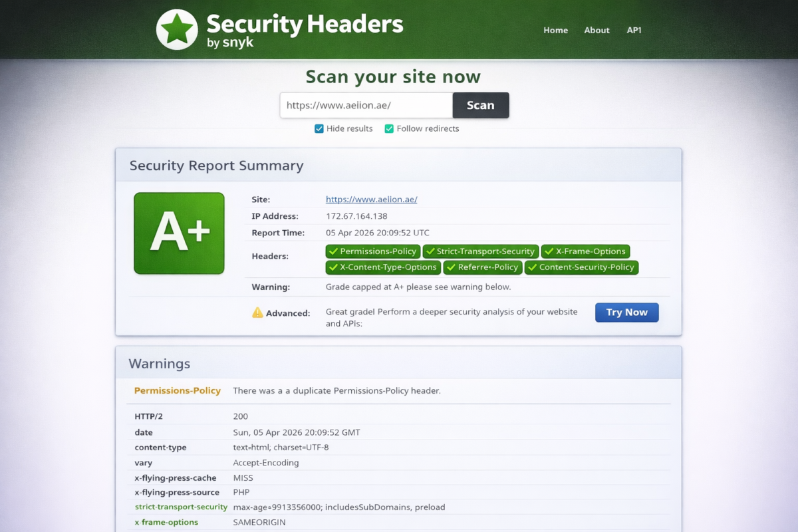Click the Warnings section heading

160,364
